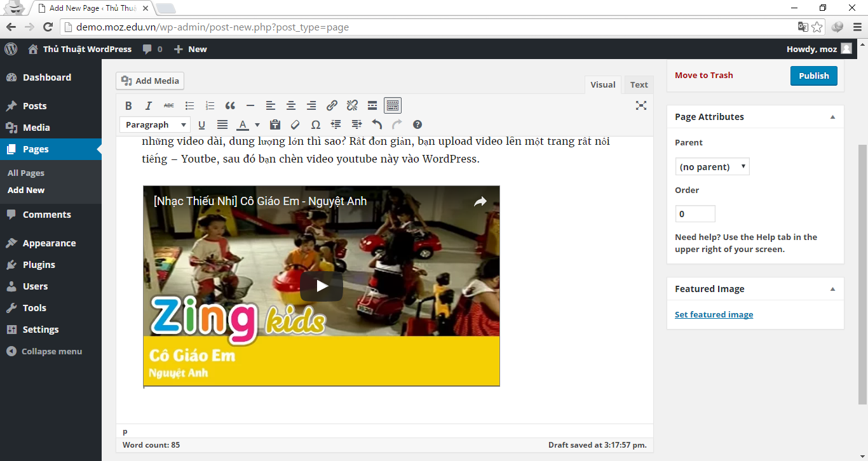Increase the paragraph indent
This screenshot has height=461, width=868.
pos(356,124)
